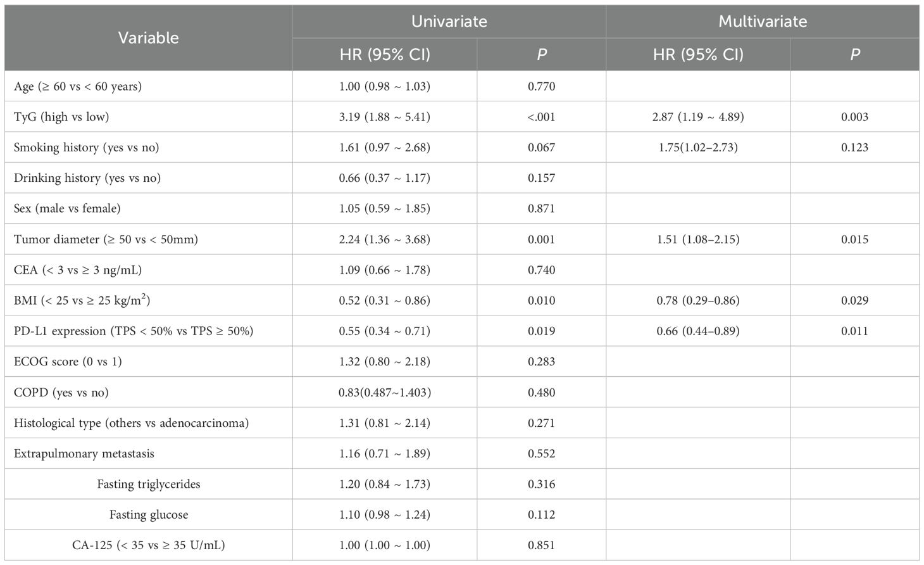Screen dimensions: 924x565
Task: Click the Variable column header
Action: tap(148, 38)
